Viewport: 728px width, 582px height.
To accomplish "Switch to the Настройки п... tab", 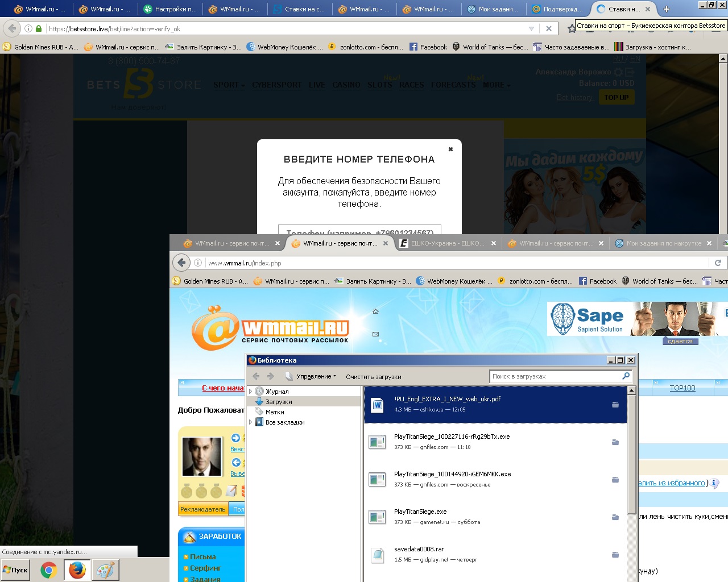I will pos(170,9).
